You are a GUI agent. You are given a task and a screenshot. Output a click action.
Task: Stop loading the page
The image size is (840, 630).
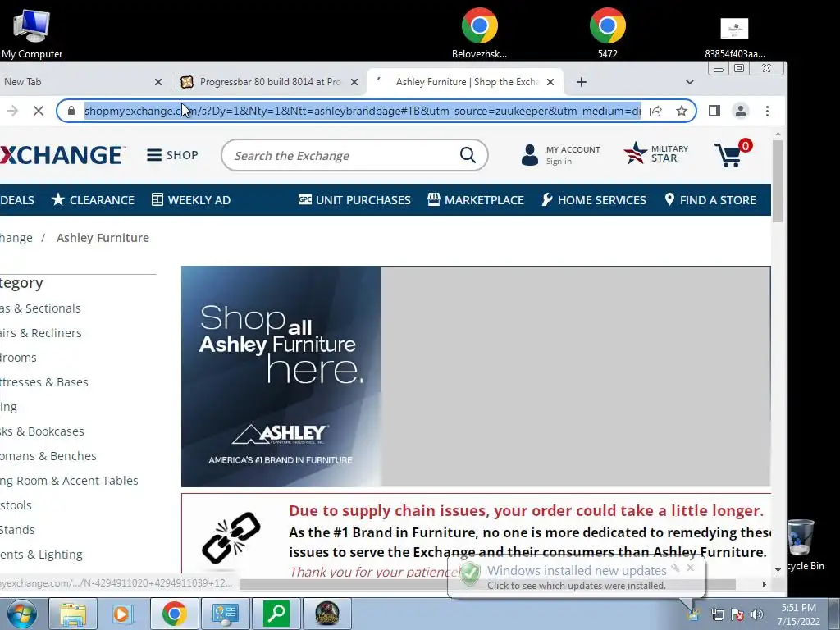tap(39, 111)
